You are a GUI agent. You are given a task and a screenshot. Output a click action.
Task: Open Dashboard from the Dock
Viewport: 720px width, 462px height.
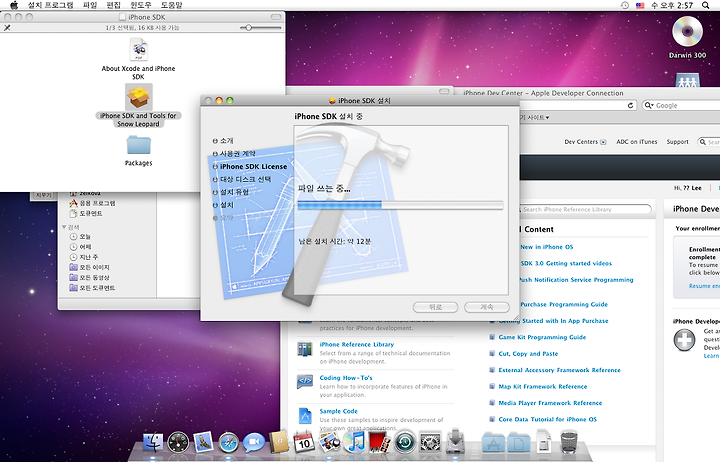178,442
